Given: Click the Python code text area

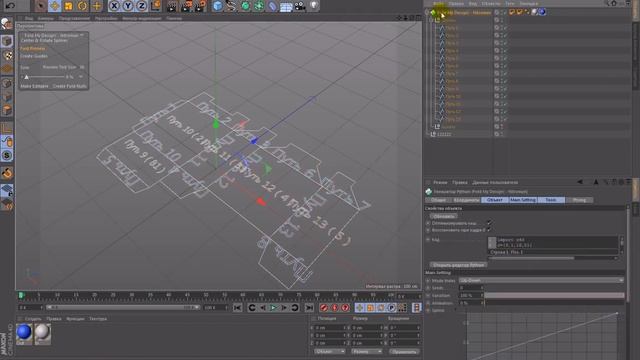Looking at the screenshot, I should [553, 242].
